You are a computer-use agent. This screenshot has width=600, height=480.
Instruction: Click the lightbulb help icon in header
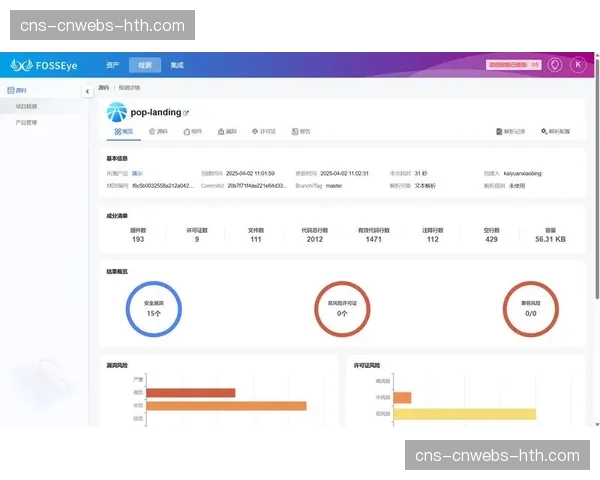point(555,65)
